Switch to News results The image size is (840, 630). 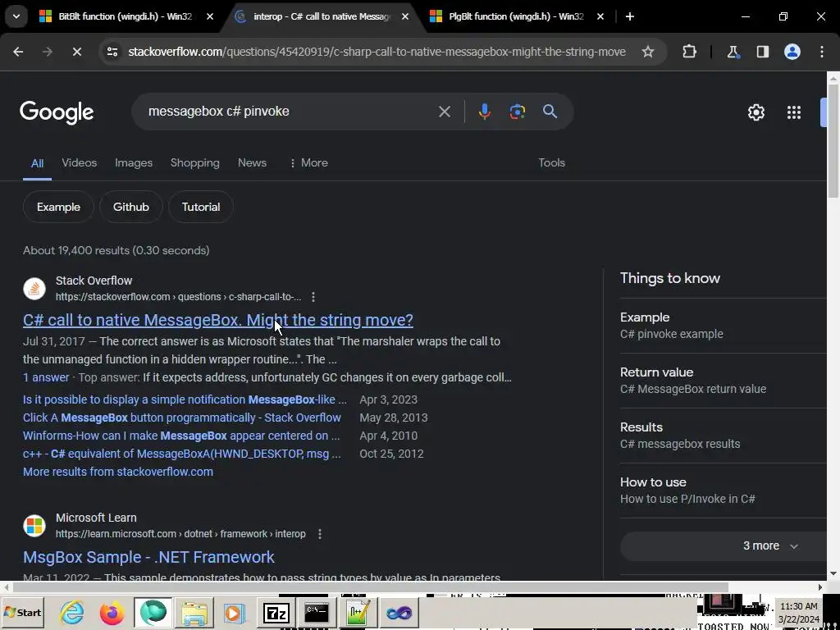point(253,163)
